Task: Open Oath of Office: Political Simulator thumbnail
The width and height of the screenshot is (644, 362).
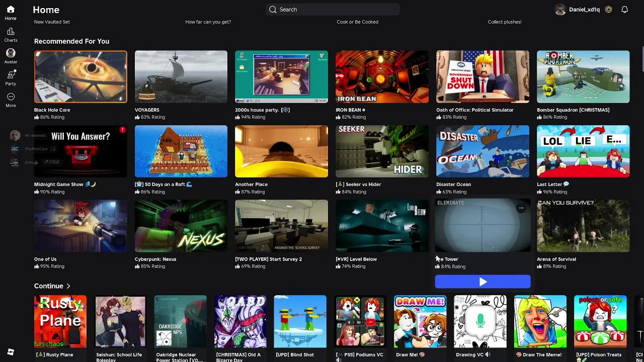Action: coord(482,76)
